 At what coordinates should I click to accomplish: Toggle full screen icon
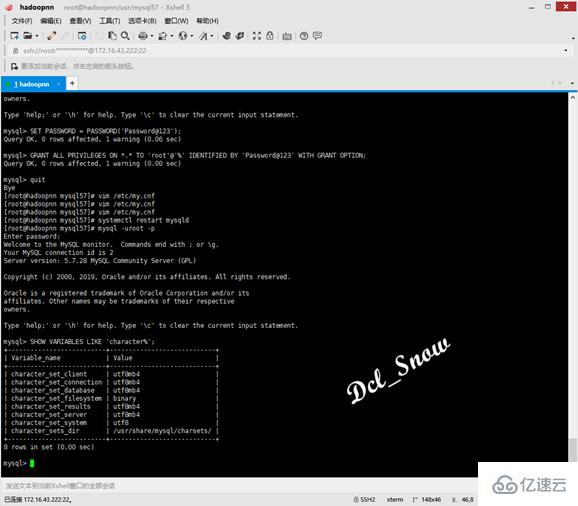pyautogui.click(x=257, y=35)
